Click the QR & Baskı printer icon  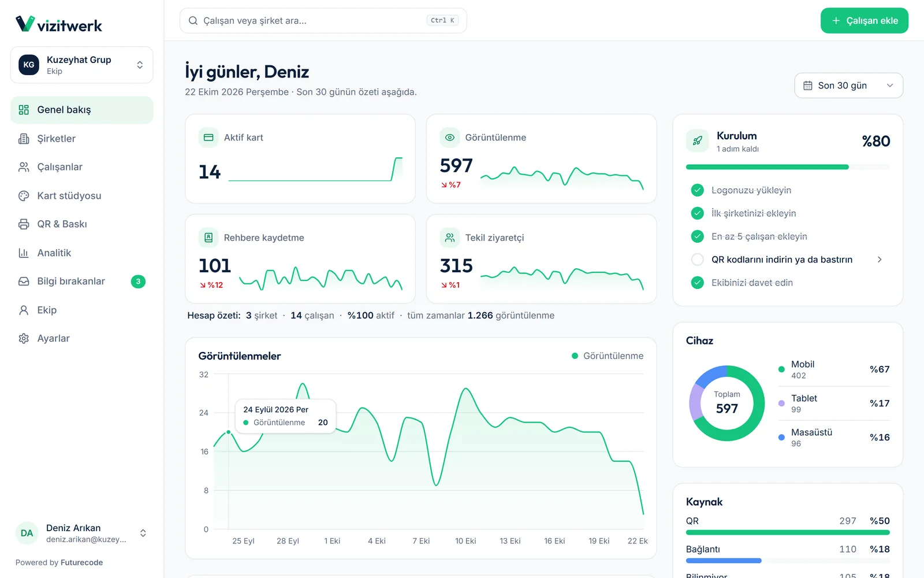[24, 224]
